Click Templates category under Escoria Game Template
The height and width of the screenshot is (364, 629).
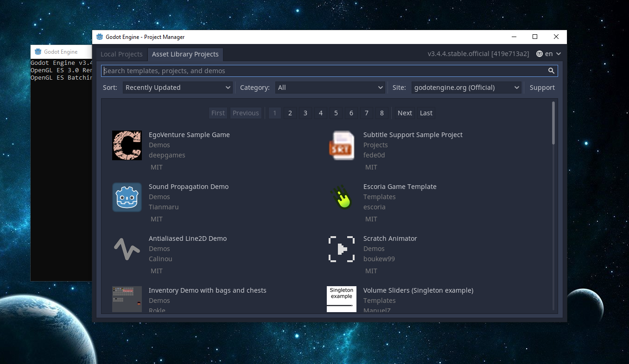point(380,197)
